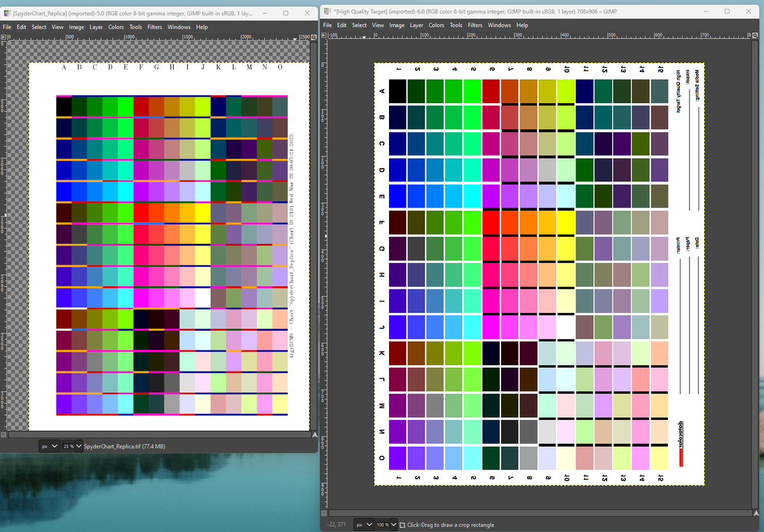Open px unit dropdown in High Quality Target

[365, 525]
